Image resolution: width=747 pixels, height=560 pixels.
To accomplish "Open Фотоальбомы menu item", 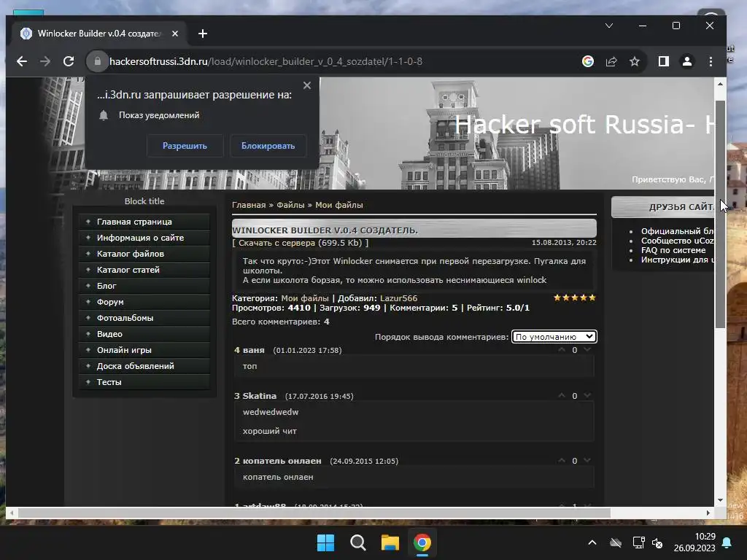I will click(x=144, y=318).
